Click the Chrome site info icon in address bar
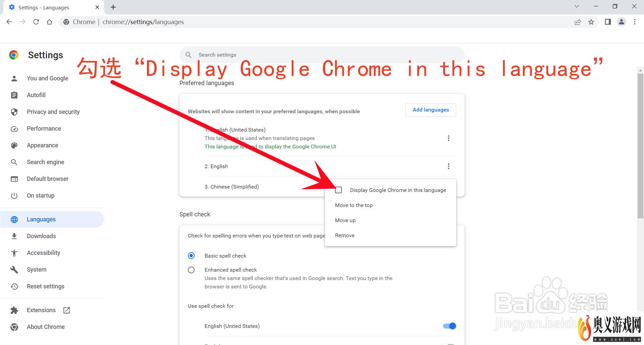The width and height of the screenshot is (644, 345). click(x=66, y=22)
